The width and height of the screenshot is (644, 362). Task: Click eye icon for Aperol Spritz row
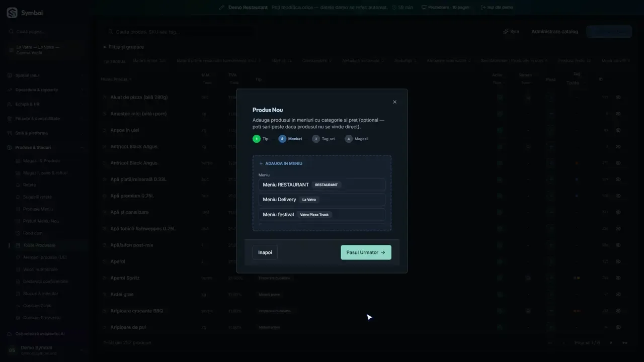click(618, 278)
